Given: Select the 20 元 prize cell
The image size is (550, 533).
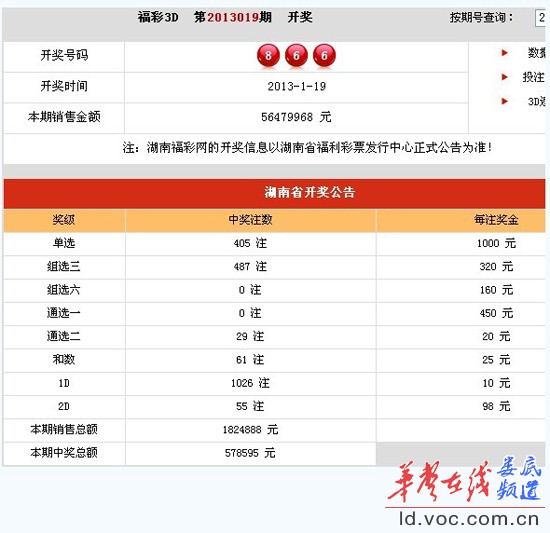Looking at the screenshot, I should coord(496,336).
